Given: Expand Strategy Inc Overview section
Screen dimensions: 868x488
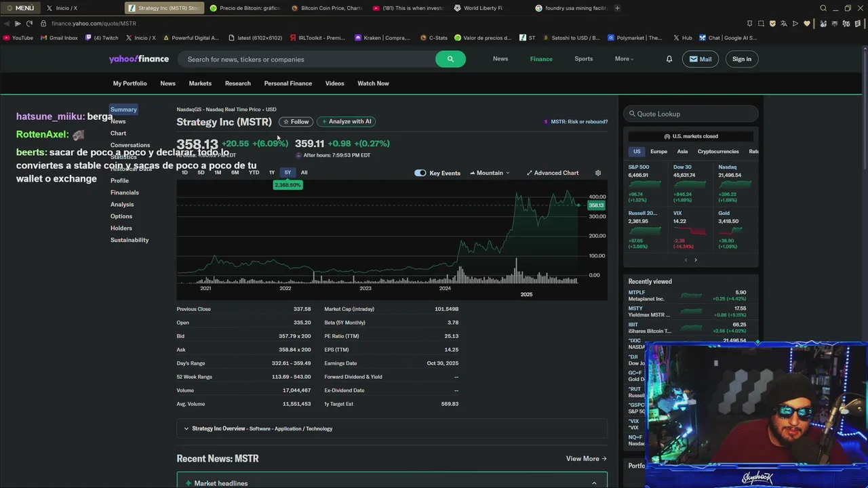Looking at the screenshot, I should (392, 428).
